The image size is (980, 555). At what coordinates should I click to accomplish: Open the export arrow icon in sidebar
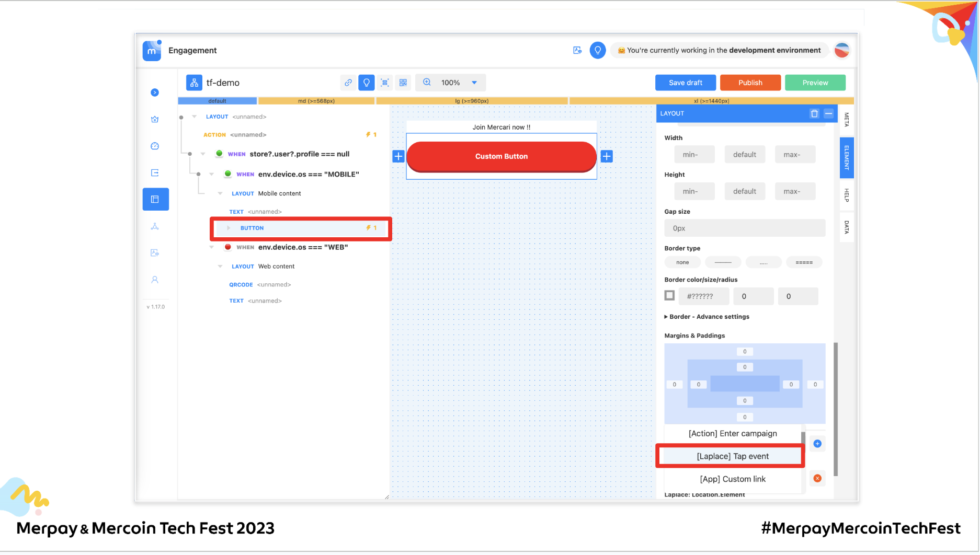point(155,172)
